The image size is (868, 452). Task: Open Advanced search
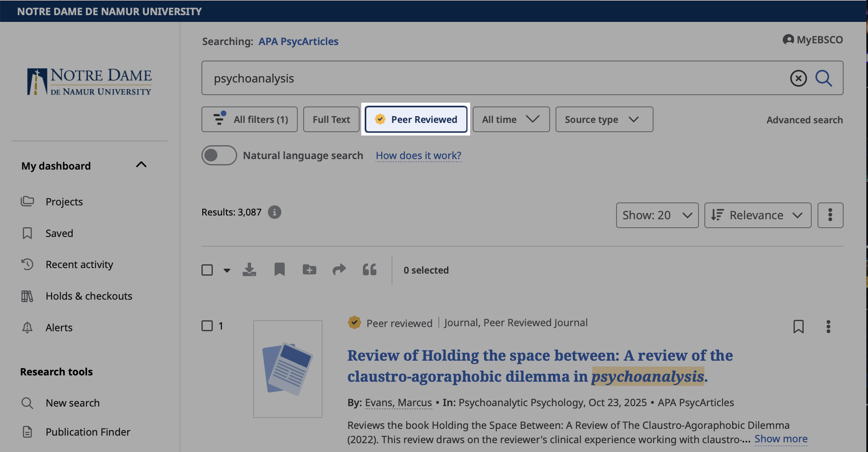click(x=804, y=120)
